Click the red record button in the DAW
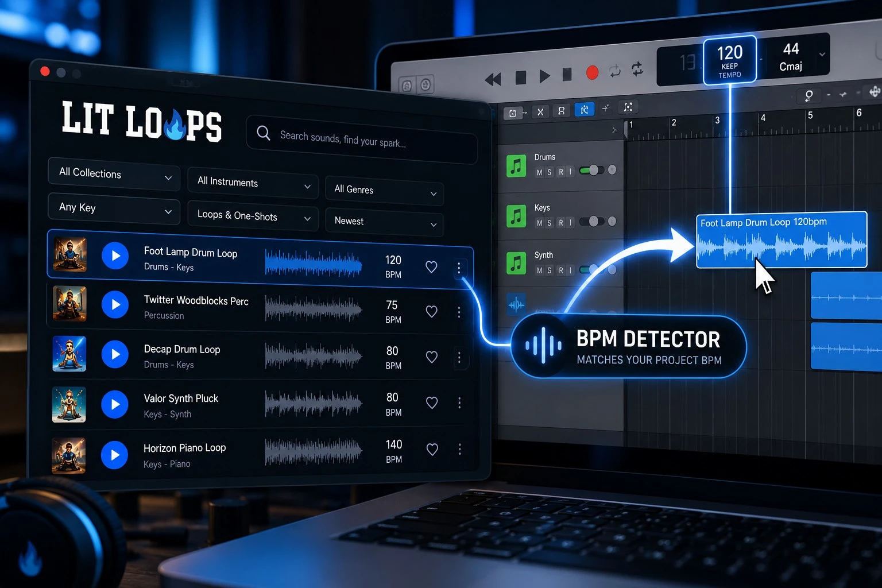882x588 pixels. [592, 72]
